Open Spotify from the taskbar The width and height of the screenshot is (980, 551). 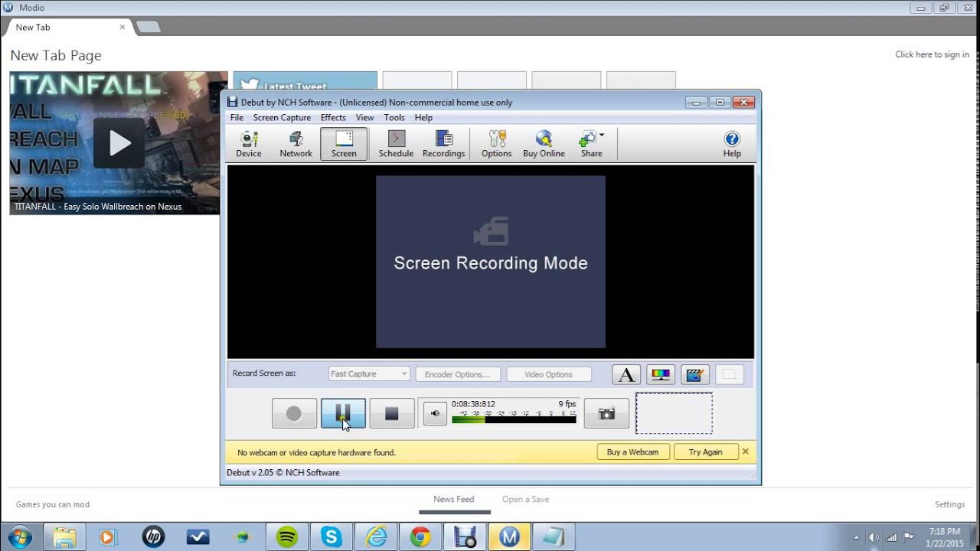pyautogui.click(x=287, y=536)
